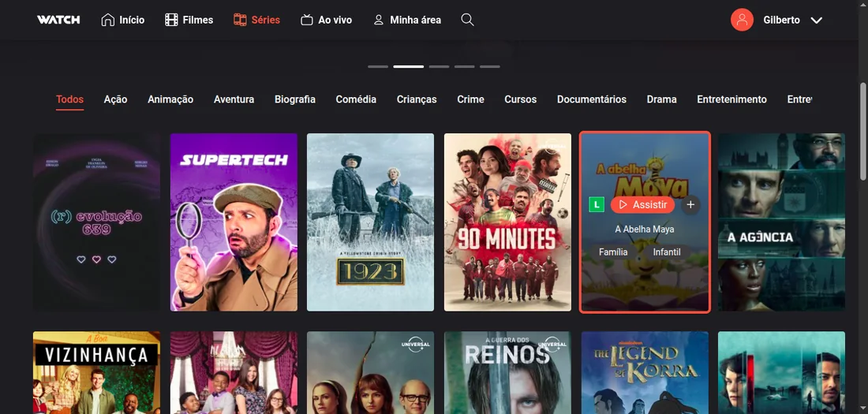Image resolution: width=868 pixels, height=414 pixels.
Task: Select the Crime genre tab
Action: 470,99
